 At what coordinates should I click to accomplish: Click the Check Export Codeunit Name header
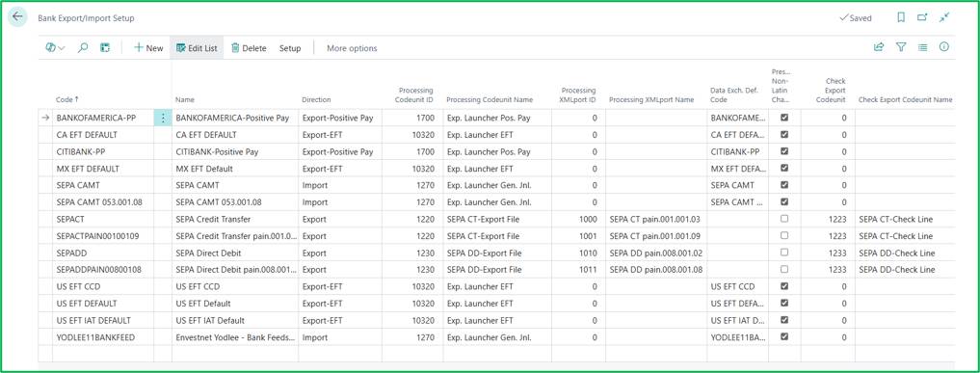pyautogui.click(x=905, y=99)
